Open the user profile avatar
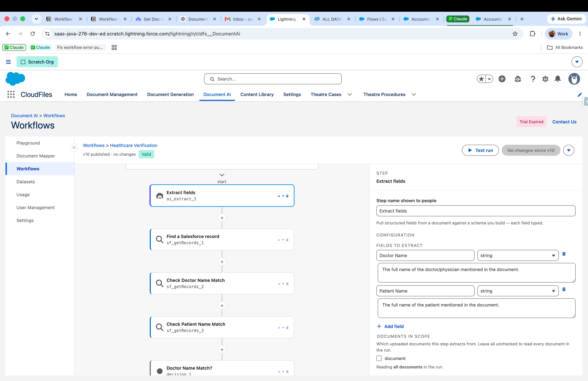588x381 pixels. [x=574, y=79]
